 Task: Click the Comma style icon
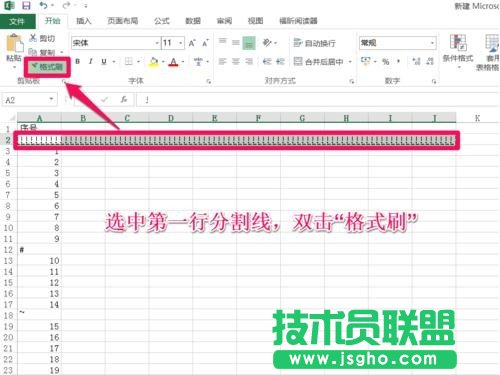pos(398,61)
